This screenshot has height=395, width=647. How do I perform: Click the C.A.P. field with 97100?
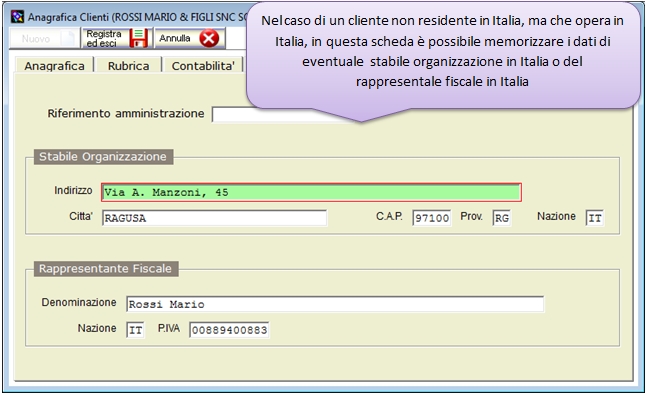pyautogui.click(x=432, y=218)
